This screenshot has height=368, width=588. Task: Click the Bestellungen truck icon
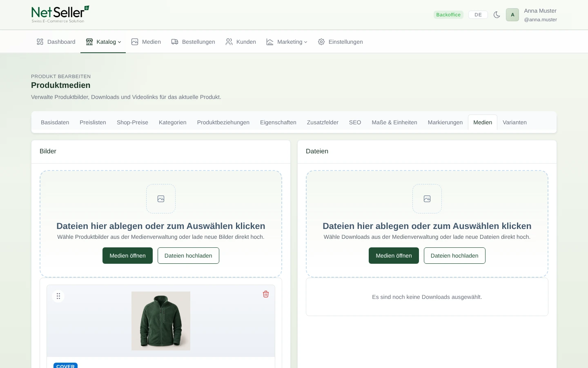point(175,42)
